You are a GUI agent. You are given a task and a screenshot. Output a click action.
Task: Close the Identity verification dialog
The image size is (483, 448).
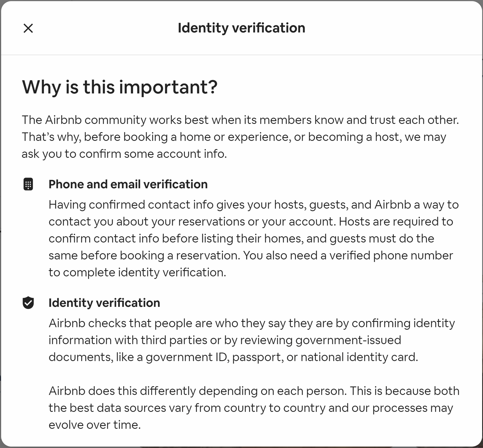point(28,28)
